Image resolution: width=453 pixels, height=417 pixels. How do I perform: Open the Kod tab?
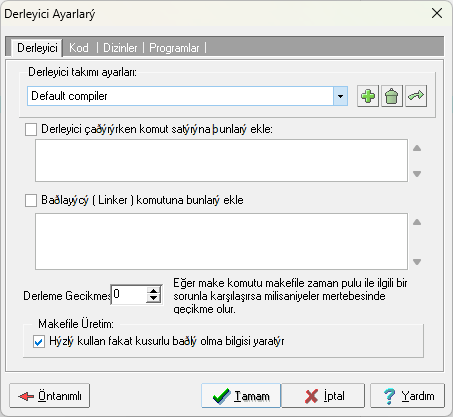click(79, 48)
